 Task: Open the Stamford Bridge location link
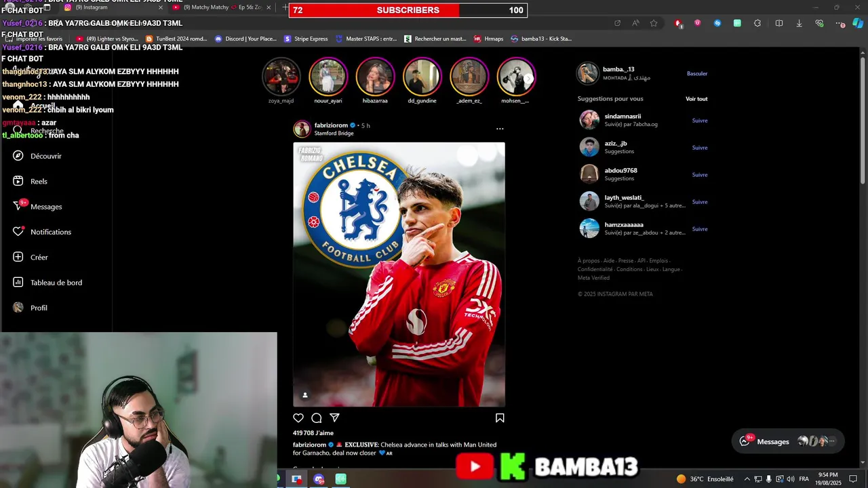(334, 134)
